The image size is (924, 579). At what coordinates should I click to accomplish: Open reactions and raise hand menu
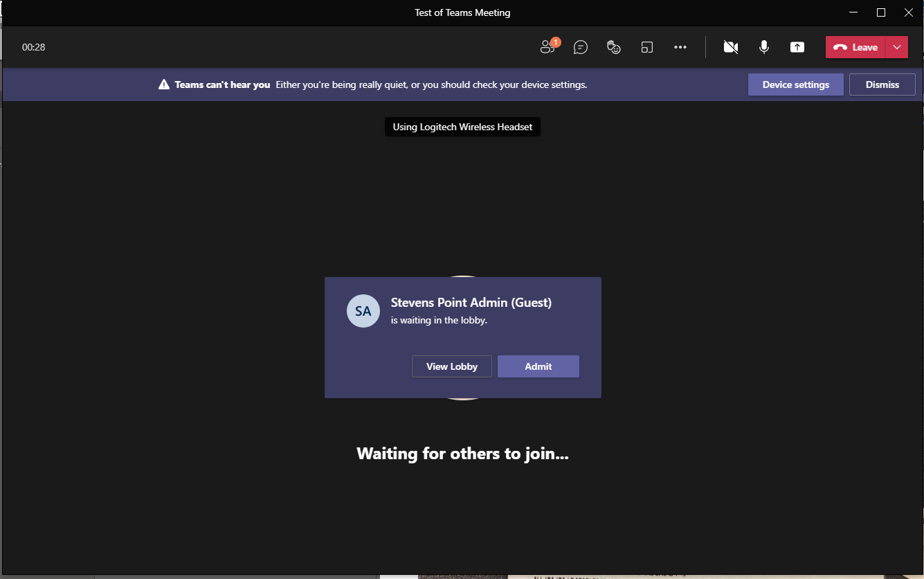pos(613,47)
